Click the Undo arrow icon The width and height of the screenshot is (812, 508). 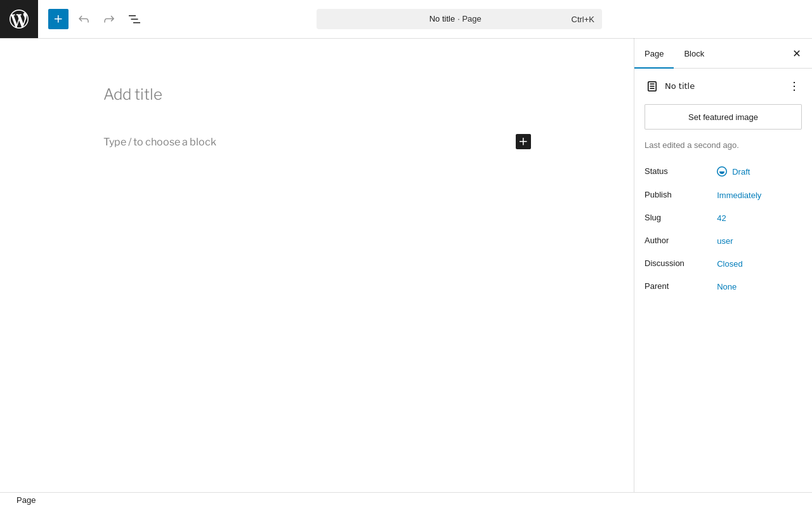click(x=84, y=19)
